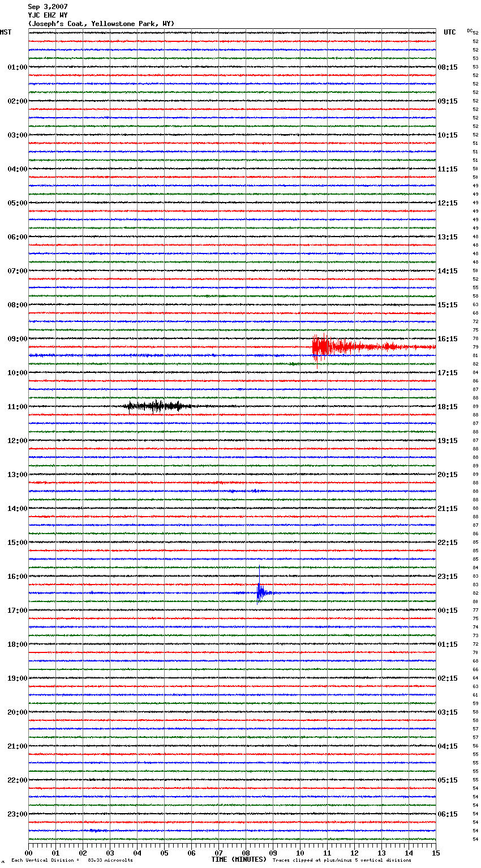Click the 09:15 UTC time label

448,101
